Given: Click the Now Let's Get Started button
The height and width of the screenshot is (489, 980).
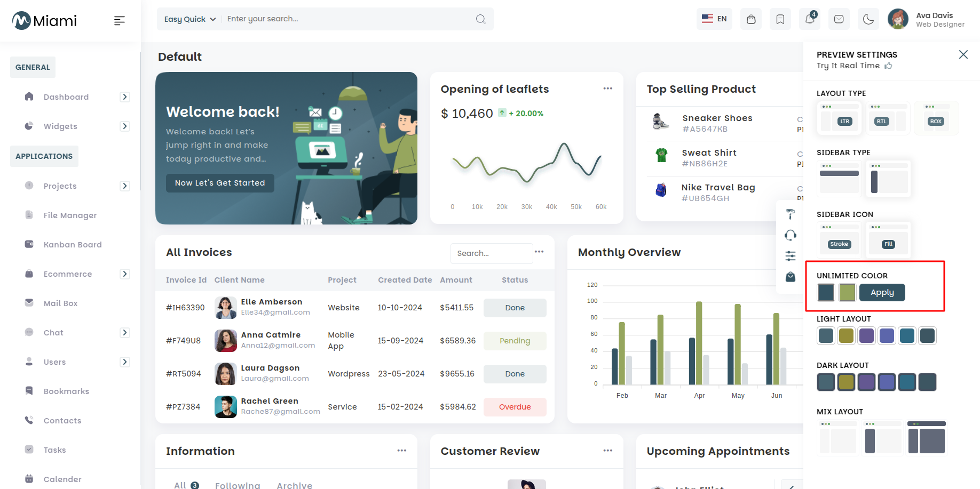Looking at the screenshot, I should (220, 183).
